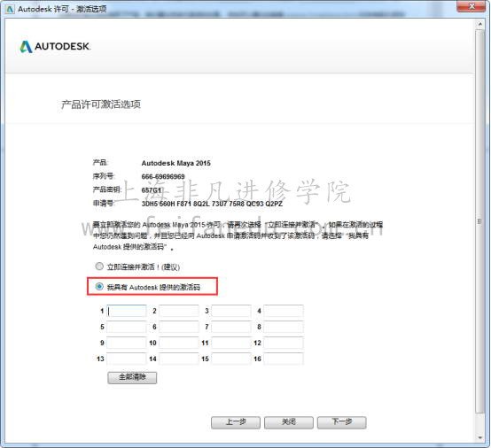Click activation code field 2

tap(179, 311)
